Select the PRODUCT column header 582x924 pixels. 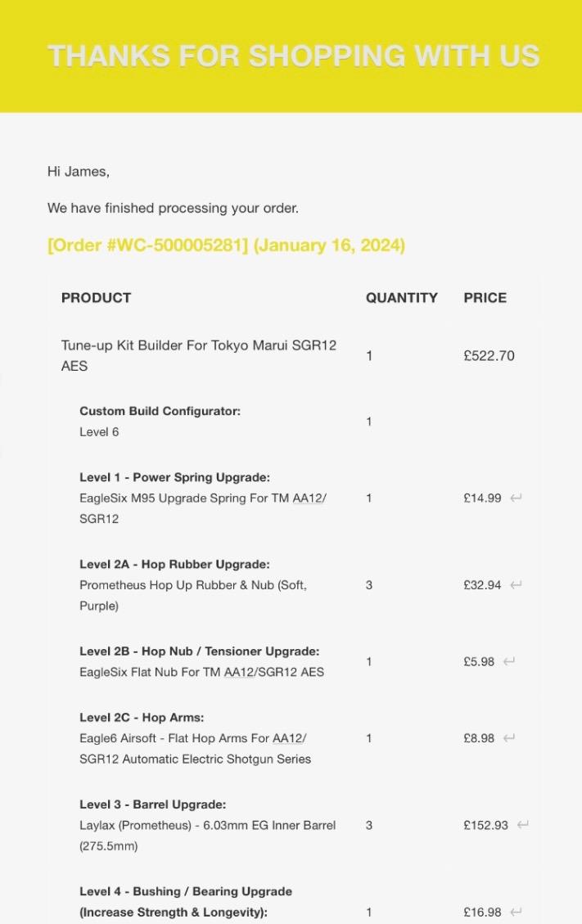click(x=96, y=298)
